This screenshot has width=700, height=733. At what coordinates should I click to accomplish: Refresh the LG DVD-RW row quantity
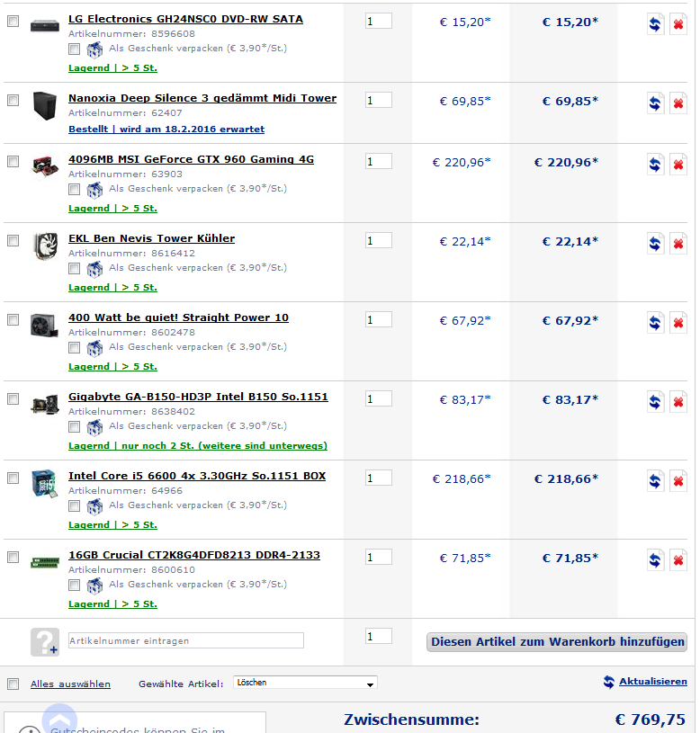point(656,24)
